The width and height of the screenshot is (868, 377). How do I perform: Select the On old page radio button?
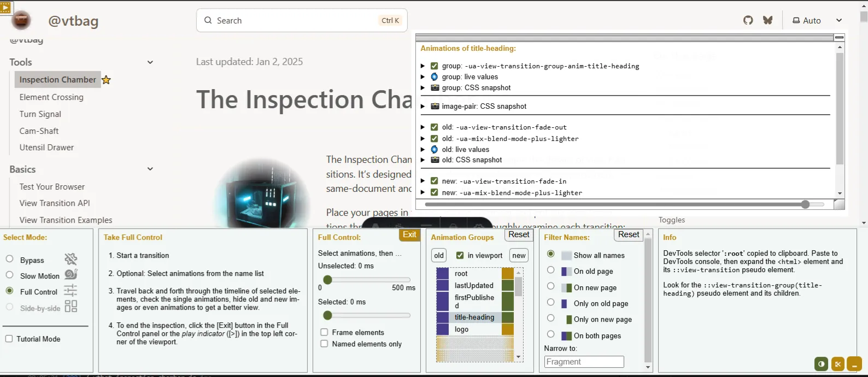550,270
